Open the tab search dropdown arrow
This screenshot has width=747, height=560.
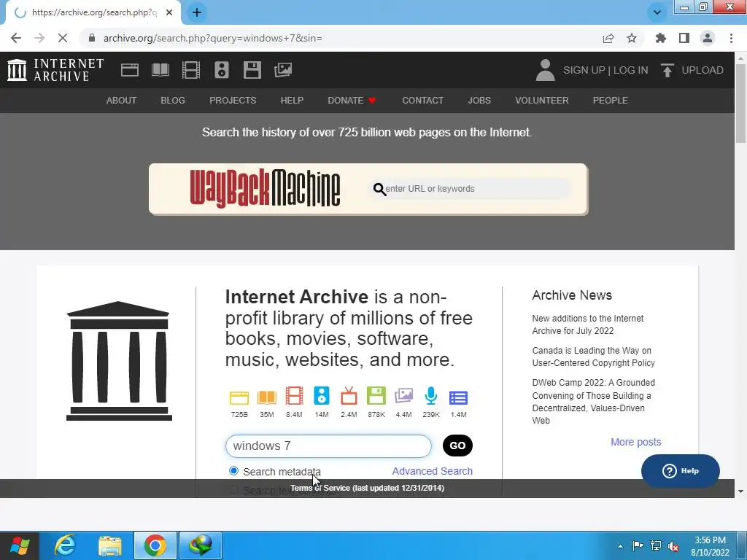pyautogui.click(x=657, y=12)
